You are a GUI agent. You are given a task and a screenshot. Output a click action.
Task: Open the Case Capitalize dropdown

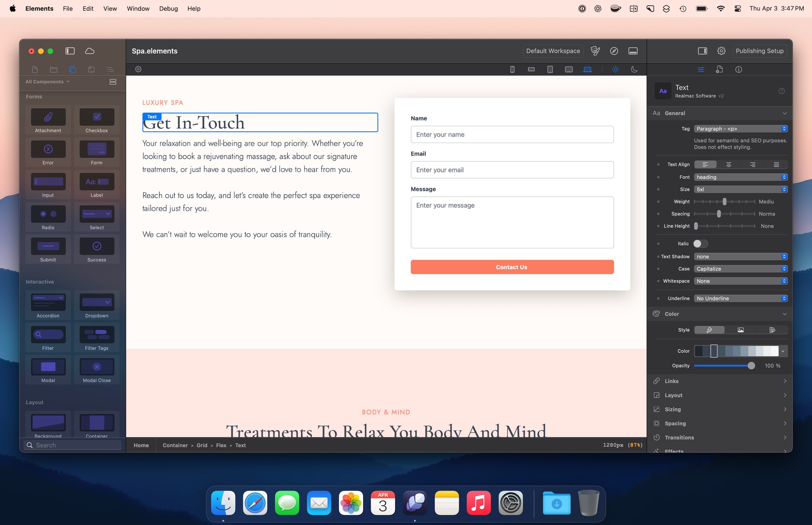coord(741,269)
